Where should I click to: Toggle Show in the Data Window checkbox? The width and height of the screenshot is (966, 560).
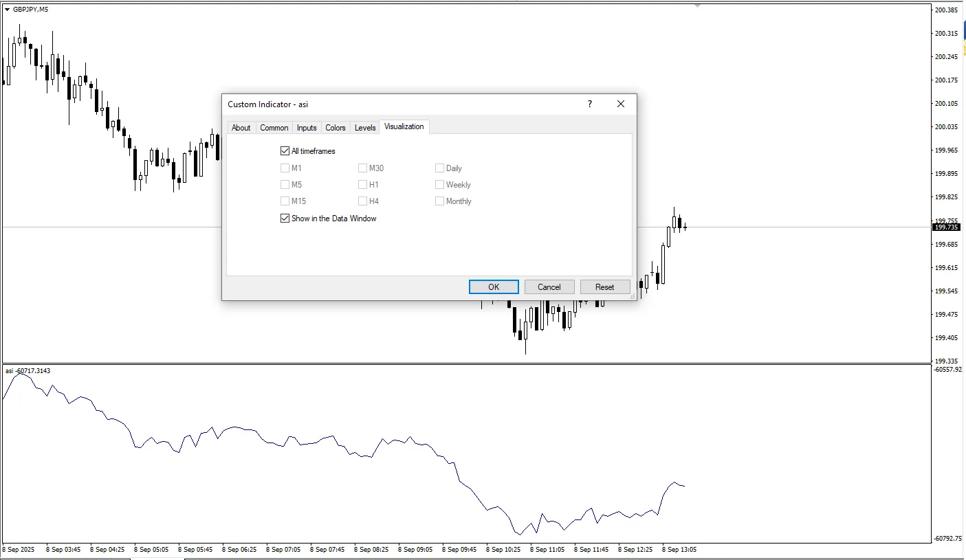click(285, 219)
